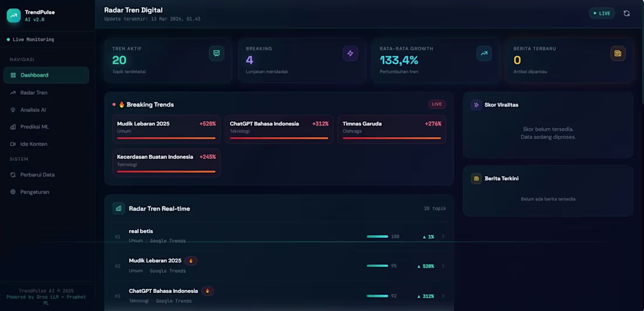Click the +276% Timnas Garuda value
The width and height of the screenshot is (644, 311).
point(433,123)
